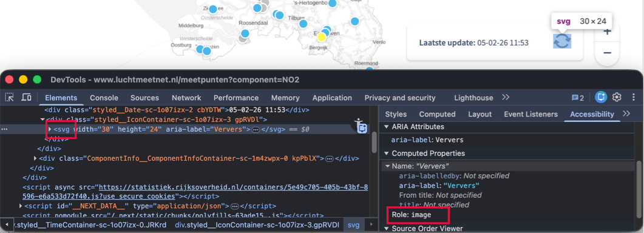644x233 pixels.
Task: Click the inspect element selector icon
Action: (9, 98)
